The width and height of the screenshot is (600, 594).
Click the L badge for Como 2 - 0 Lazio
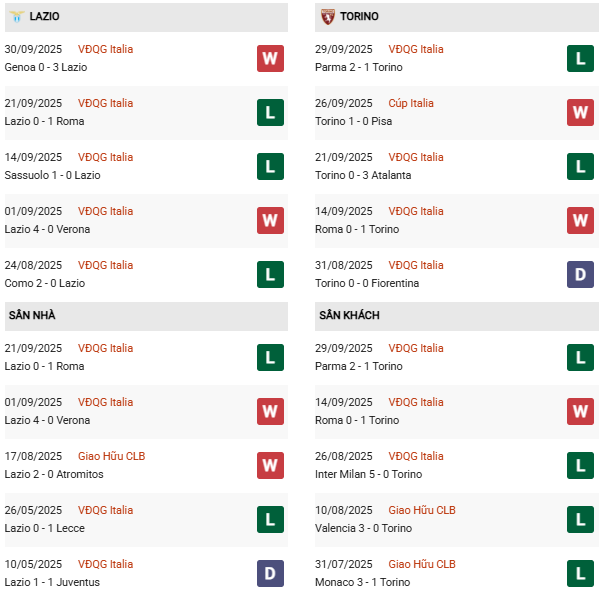(x=270, y=274)
